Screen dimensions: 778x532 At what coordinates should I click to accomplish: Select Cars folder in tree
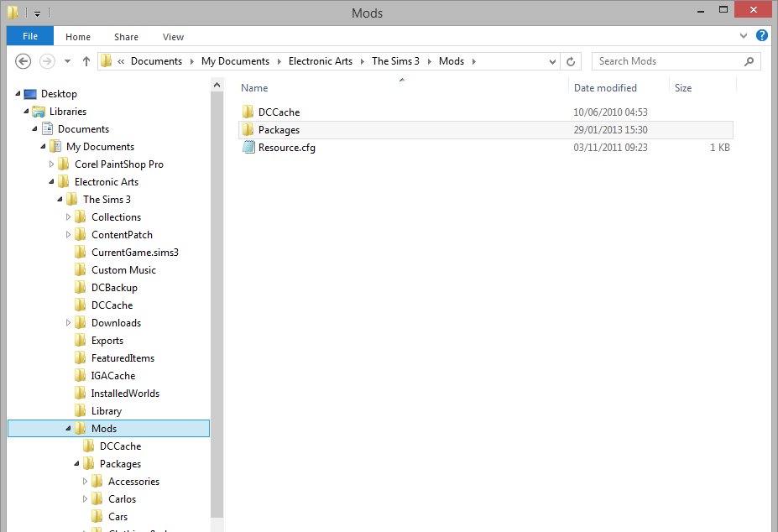click(117, 517)
